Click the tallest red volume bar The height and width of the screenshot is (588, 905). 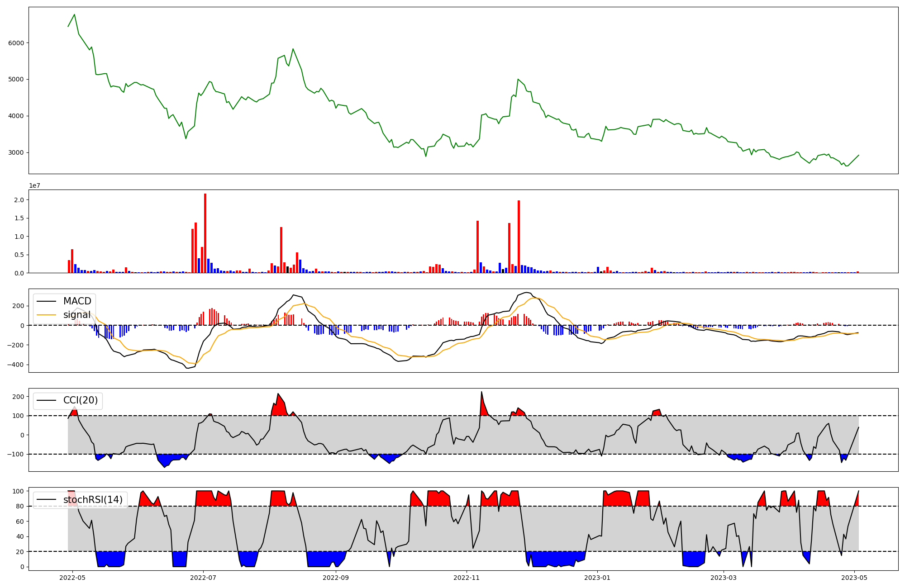pyautogui.click(x=205, y=233)
